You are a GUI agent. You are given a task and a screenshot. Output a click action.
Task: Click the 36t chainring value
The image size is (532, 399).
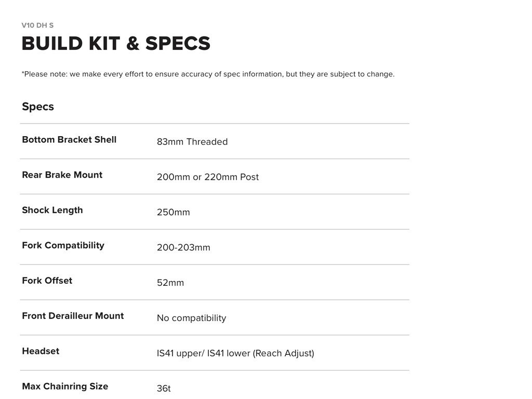pyautogui.click(x=164, y=389)
